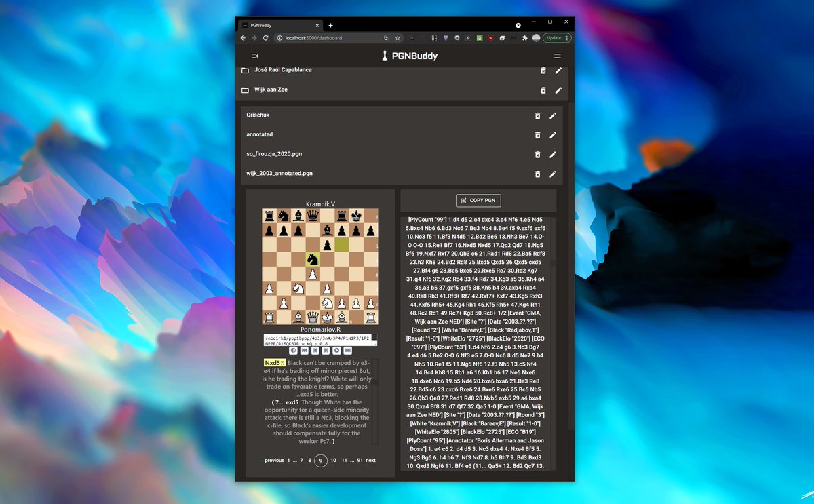Edit the Wijk aan Zee folder

[558, 90]
